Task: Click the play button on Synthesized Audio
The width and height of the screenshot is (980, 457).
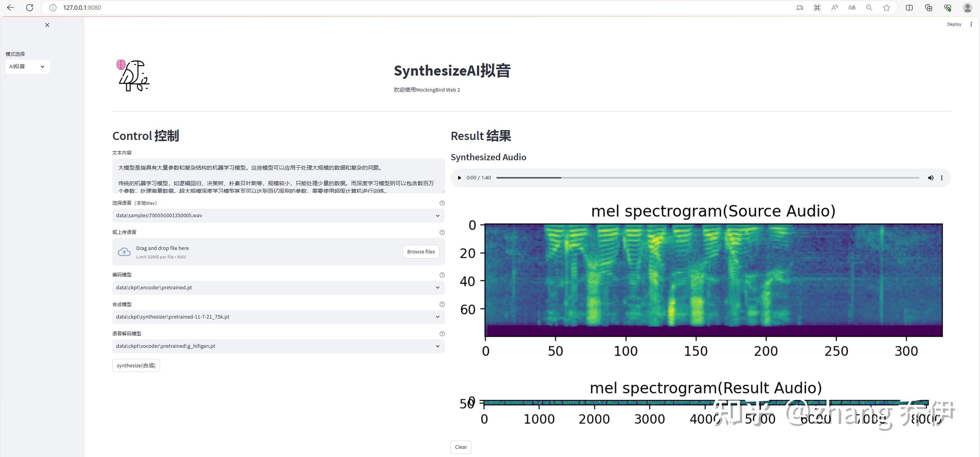Action: coord(459,177)
